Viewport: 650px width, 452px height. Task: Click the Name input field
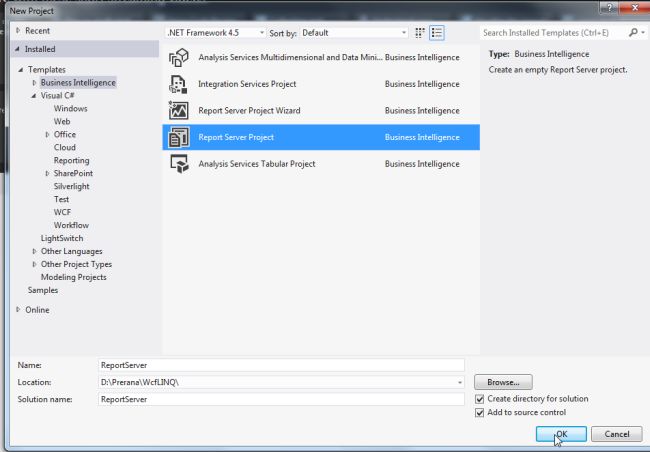pyautogui.click(x=281, y=365)
